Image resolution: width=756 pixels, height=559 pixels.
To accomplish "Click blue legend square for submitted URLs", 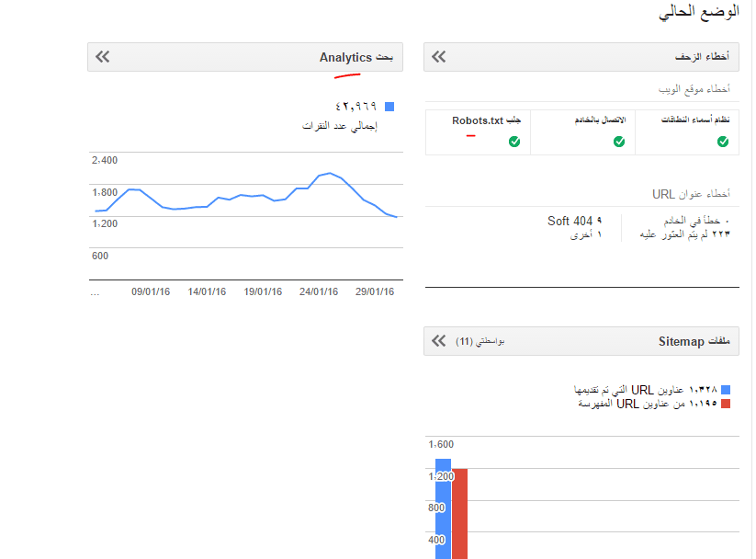I will [726, 391].
